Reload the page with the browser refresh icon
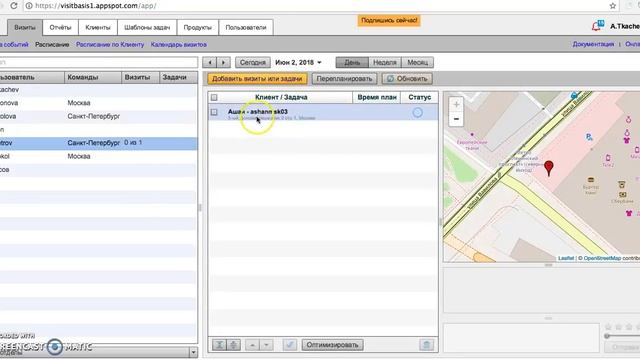640x360 pixels. click(x=14, y=6)
